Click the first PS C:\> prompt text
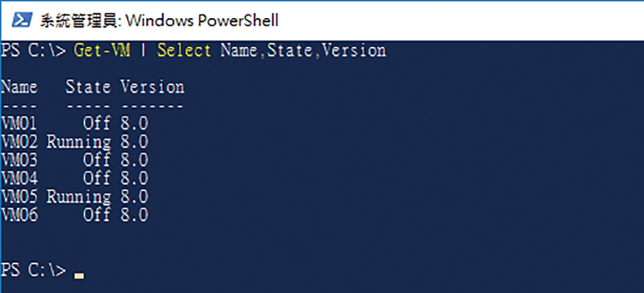This screenshot has height=293, width=644. [x=33, y=50]
